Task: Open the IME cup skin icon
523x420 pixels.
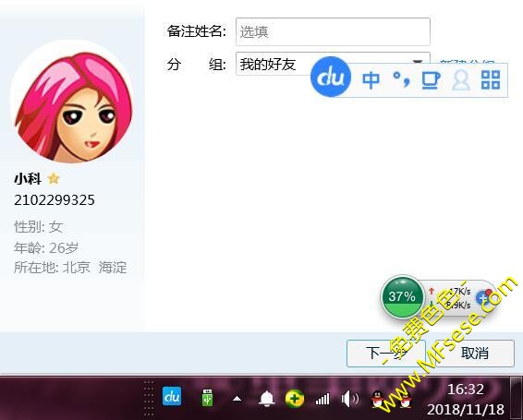Action: (x=431, y=80)
